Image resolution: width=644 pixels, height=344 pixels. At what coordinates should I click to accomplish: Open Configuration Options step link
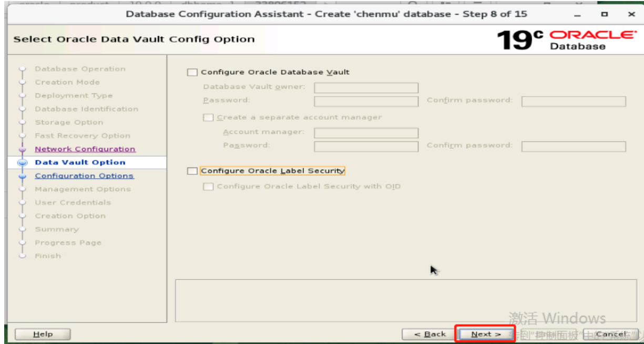[x=84, y=176]
